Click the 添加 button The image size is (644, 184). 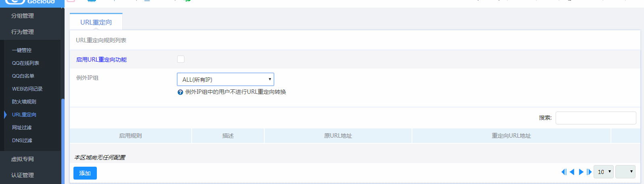(x=85, y=173)
